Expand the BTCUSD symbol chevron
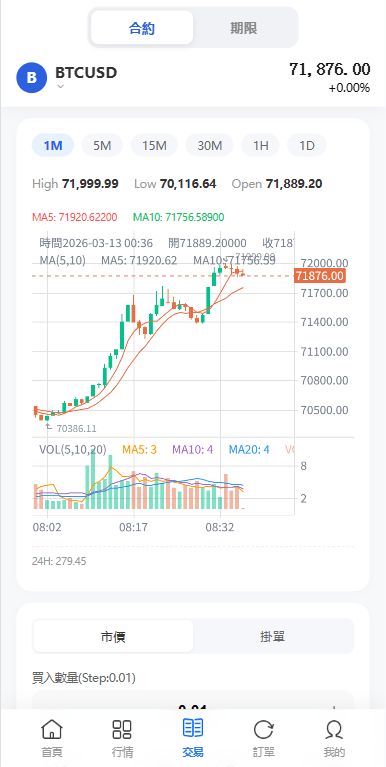The width and height of the screenshot is (386, 767). click(60, 87)
